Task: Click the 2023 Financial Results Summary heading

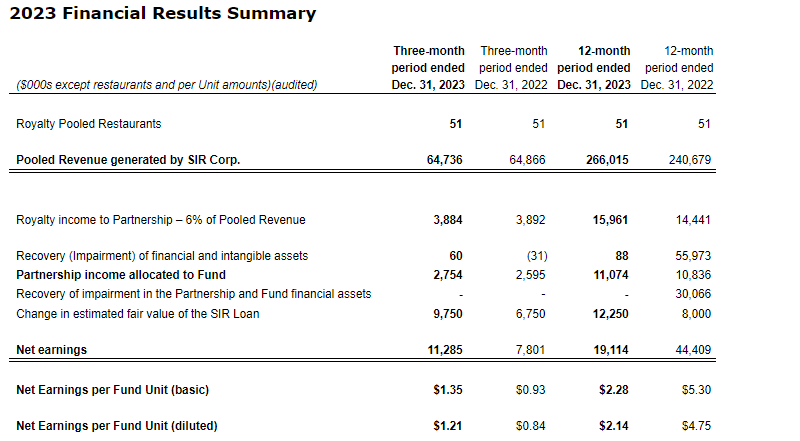Action: click(162, 14)
